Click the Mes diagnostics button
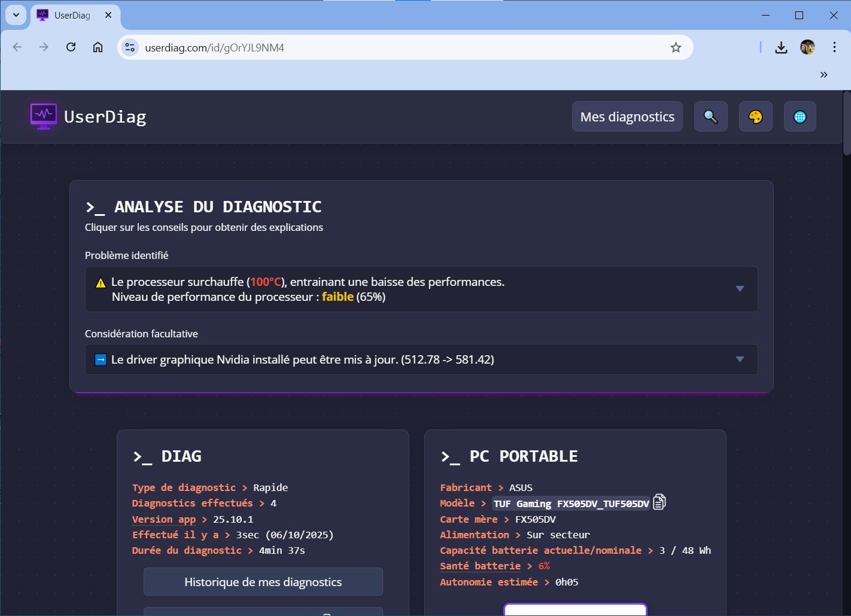Image resolution: width=851 pixels, height=616 pixels. (627, 117)
